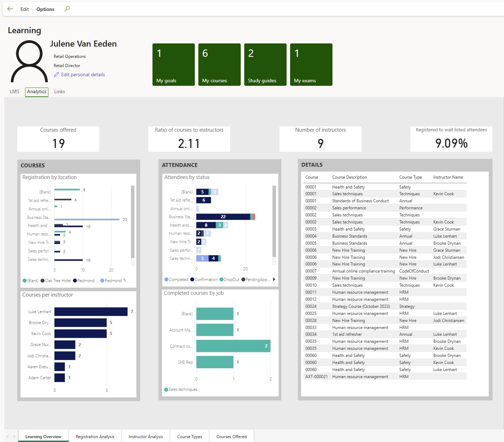Open the My goals tile
Image resolution: width=504 pixels, height=442 pixels.
[x=173, y=65]
